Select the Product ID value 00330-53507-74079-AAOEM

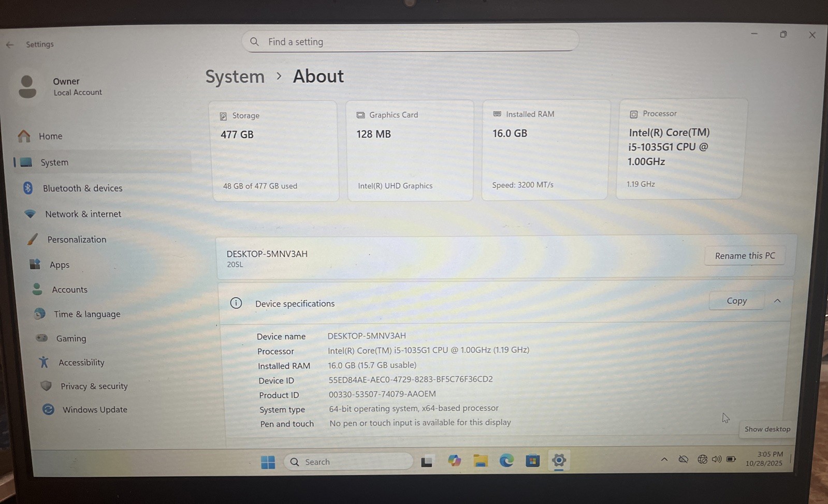tap(382, 394)
